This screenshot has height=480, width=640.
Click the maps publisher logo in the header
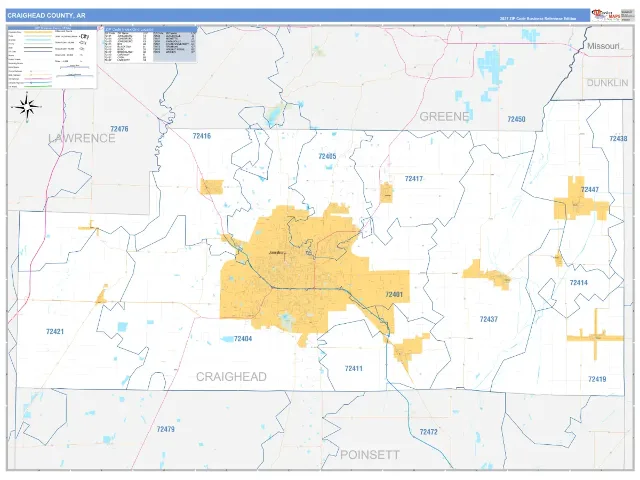tap(606, 15)
